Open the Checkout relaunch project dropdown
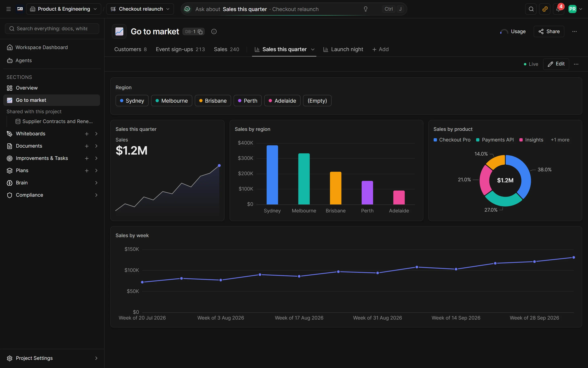The image size is (588, 368). click(140, 9)
